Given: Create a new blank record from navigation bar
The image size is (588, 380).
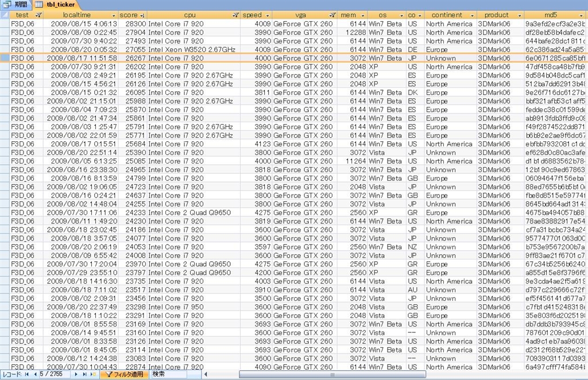Looking at the screenshot, I should pyautogui.click(x=94, y=374).
